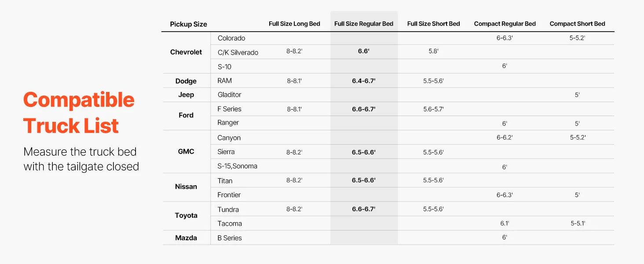Image resolution: width=644 pixels, height=264 pixels.
Task: Select the Full Size Long Bed header
Action: click(294, 24)
